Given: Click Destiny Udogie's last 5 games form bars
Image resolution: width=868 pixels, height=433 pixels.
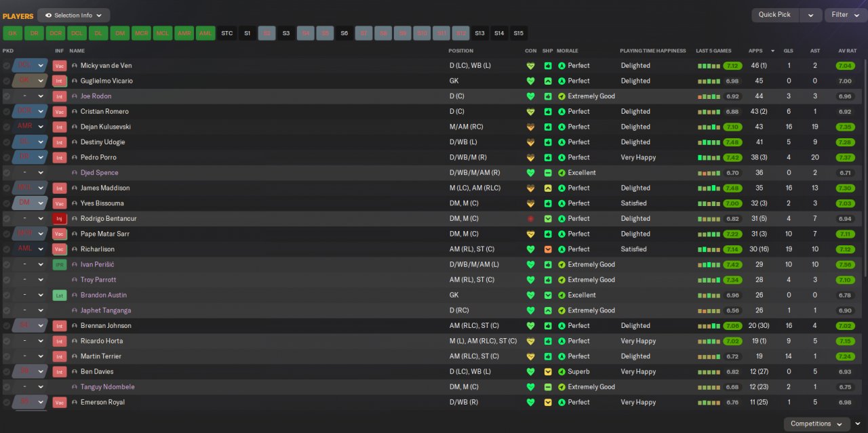Looking at the screenshot, I should 709,142.
